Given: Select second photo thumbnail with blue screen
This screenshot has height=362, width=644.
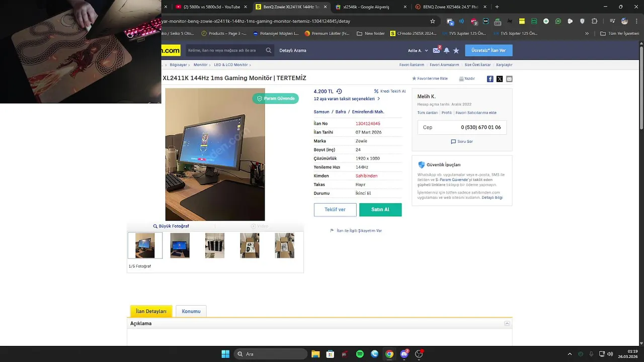Looking at the screenshot, I should [x=180, y=245].
